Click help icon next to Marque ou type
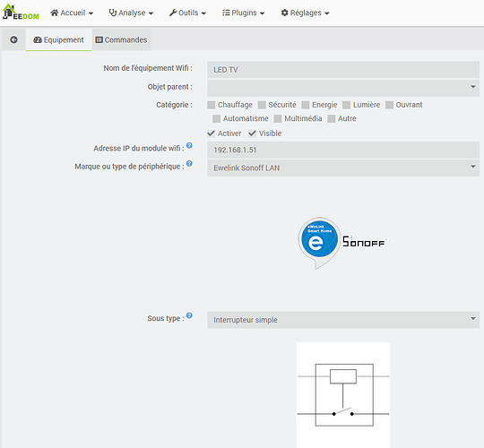 189,164
